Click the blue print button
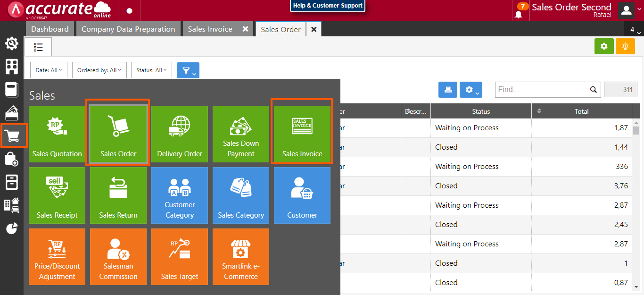 [447, 90]
